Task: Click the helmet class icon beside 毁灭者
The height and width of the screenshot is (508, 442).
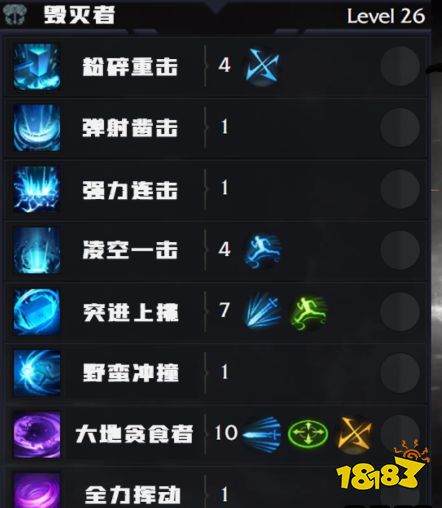Action: (x=14, y=15)
